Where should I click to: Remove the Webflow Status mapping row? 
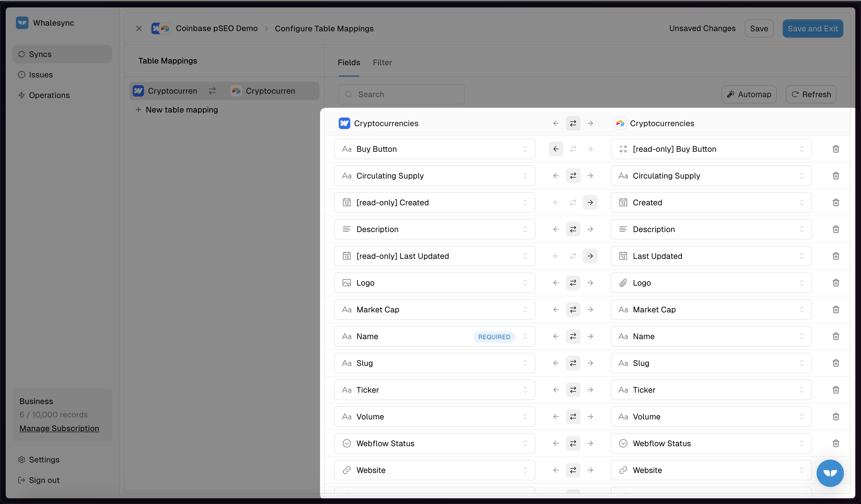pyautogui.click(x=836, y=444)
